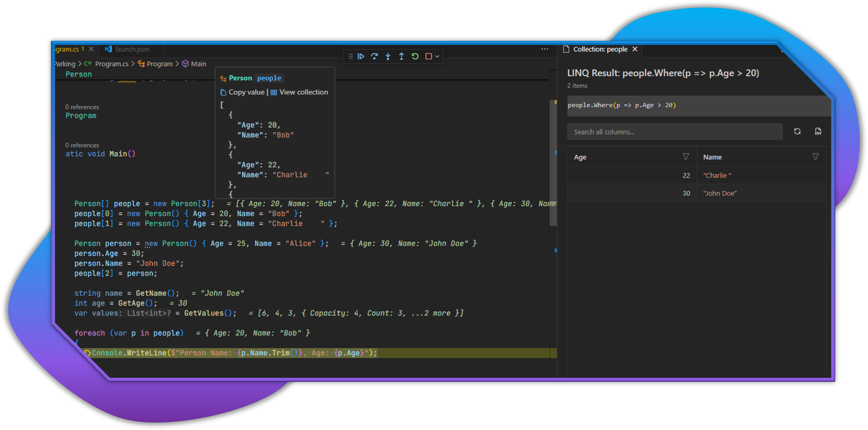This screenshot has height=430, width=868.
Task: Restart the debugging session
Action: click(x=415, y=56)
